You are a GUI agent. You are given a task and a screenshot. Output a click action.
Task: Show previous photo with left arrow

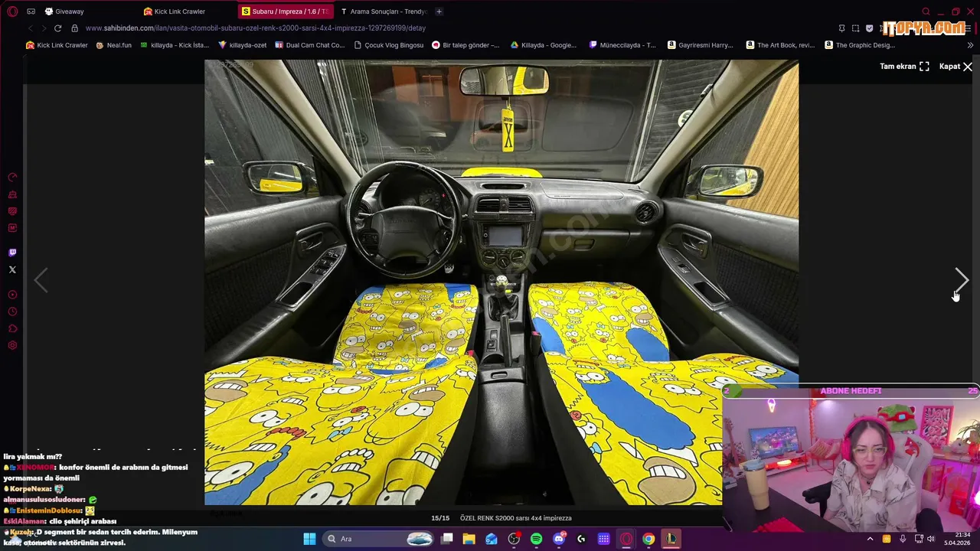tap(41, 280)
